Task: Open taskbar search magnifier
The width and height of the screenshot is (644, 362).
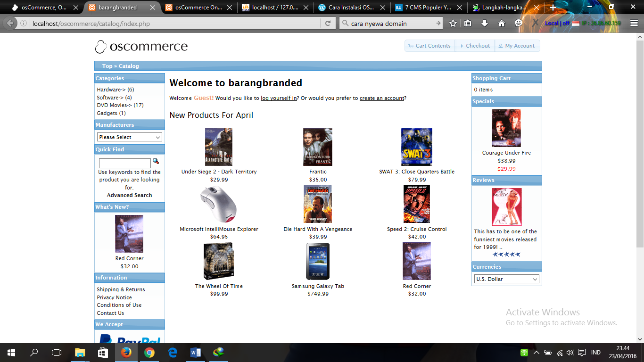Action: (x=34, y=352)
